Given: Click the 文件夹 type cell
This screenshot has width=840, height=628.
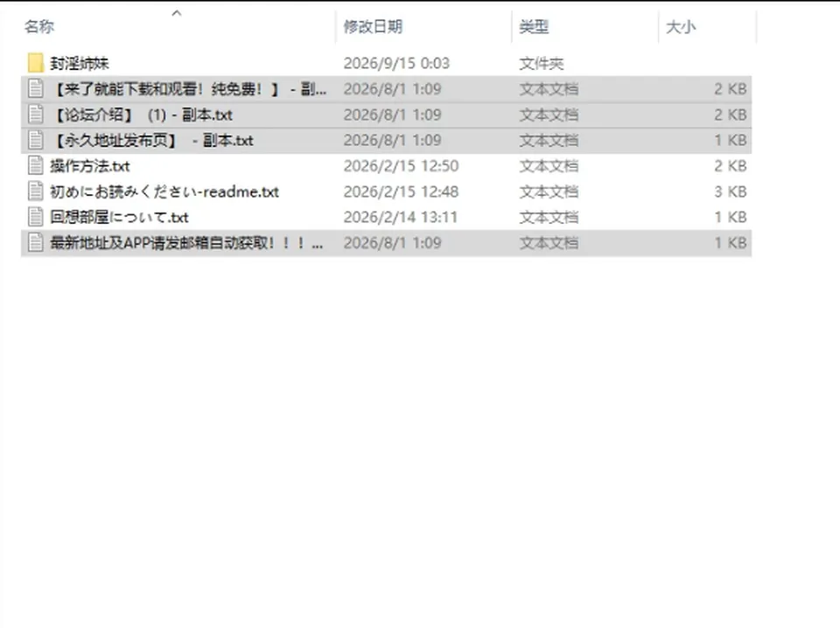Looking at the screenshot, I should 542,64.
